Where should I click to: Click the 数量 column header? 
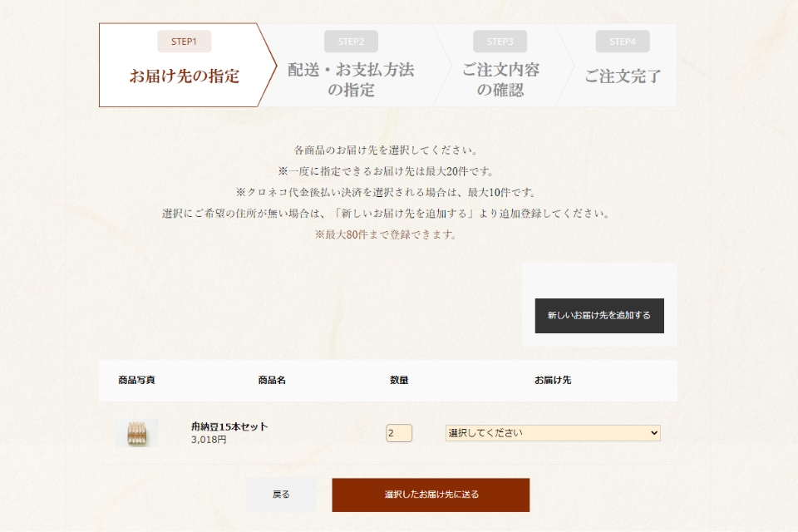point(399,380)
